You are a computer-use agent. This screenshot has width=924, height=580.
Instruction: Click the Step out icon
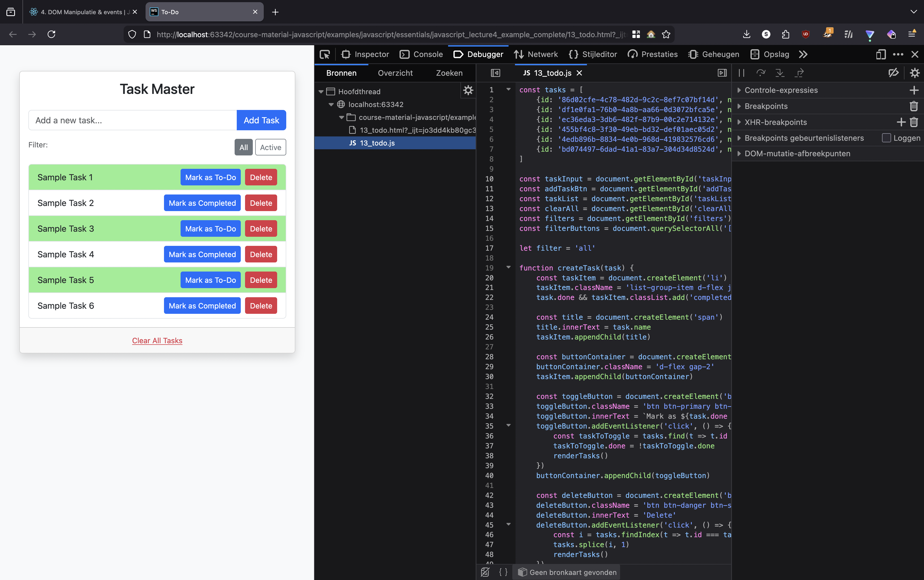pyautogui.click(x=799, y=73)
